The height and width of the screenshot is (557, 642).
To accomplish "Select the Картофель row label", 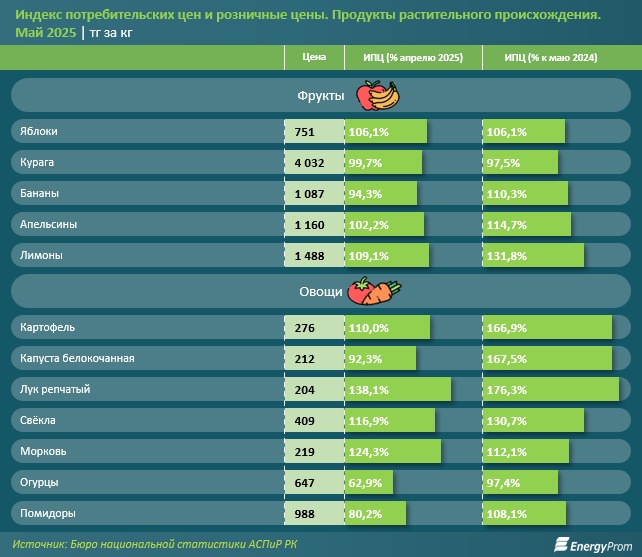I will point(47,327).
